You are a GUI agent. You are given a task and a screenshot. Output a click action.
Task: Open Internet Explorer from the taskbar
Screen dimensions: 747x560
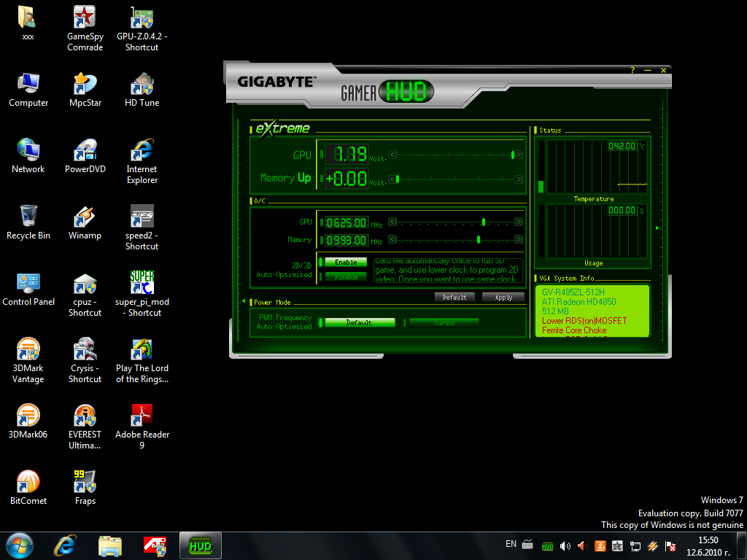65,545
